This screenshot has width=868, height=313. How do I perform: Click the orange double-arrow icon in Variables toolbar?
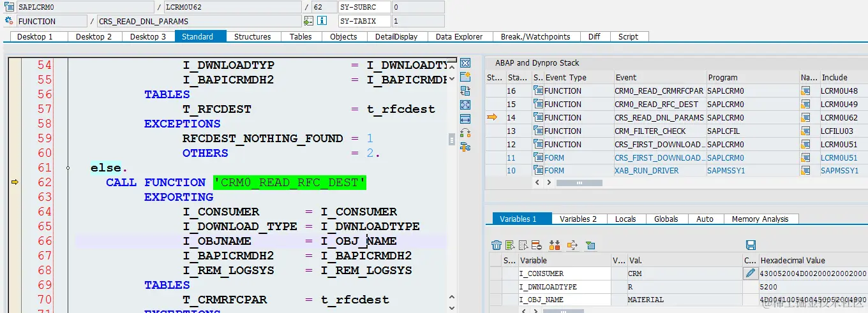pos(555,245)
